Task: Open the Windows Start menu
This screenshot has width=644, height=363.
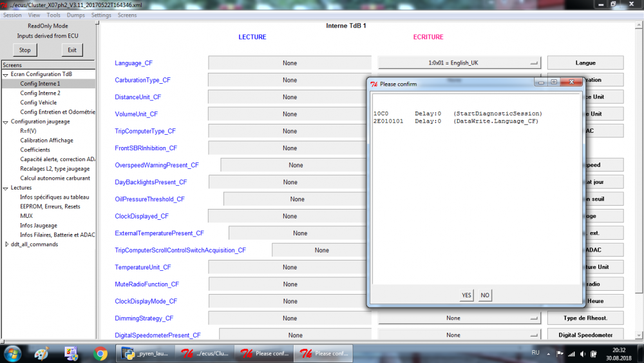Action: pyautogui.click(x=12, y=353)
